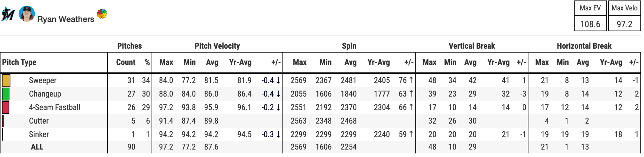Viewport: 644px width, 157px height.
Task: Sort by the Pitch Type column header
Action: point(19,62)
